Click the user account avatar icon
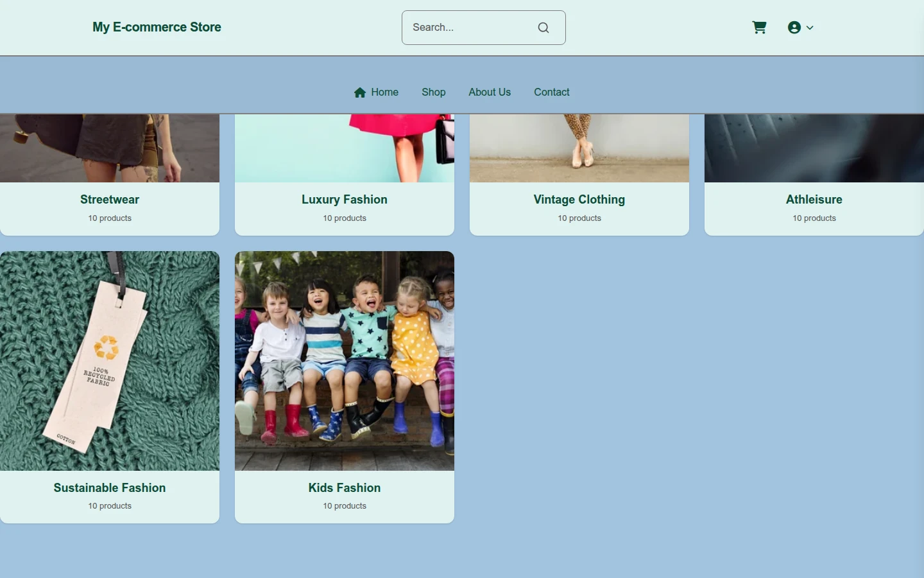Screen dimensions: 924x578 [x=794, y=28]
